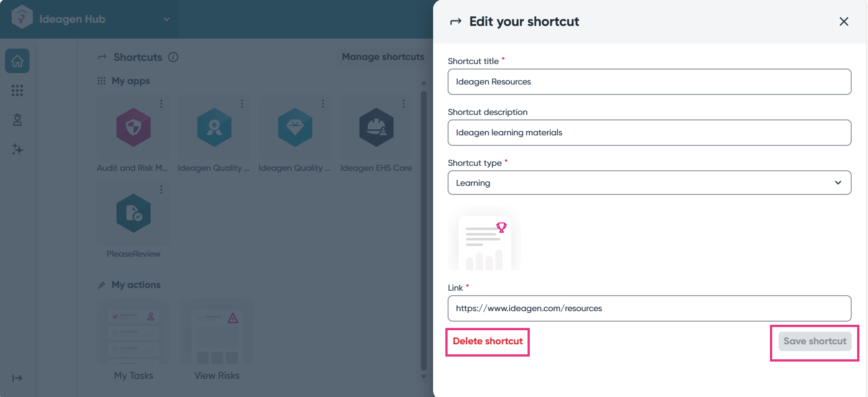868x397 pixels.
Task: Select the My Tasks action thumbnail
Action: (133, 331)
